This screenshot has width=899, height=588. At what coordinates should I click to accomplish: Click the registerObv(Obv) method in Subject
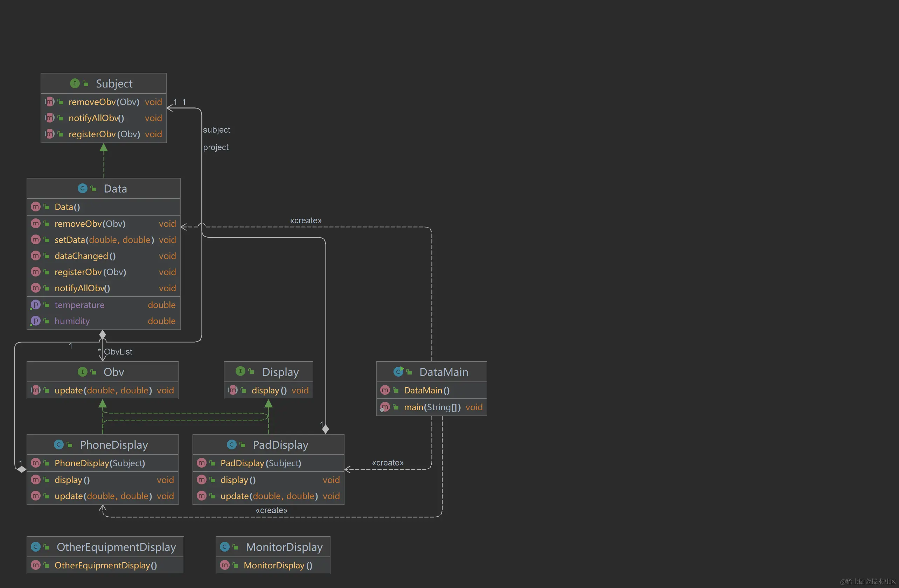(x=104, y=134)
